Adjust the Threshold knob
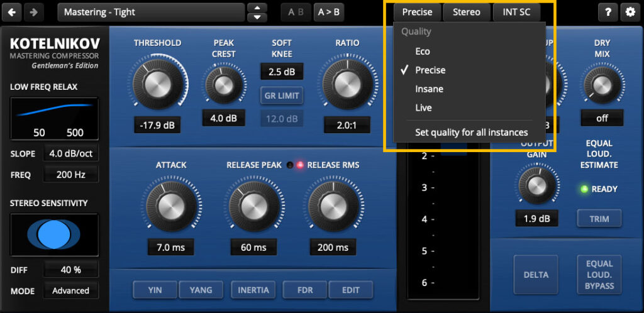The image size is (644, 313). [157, 85]
